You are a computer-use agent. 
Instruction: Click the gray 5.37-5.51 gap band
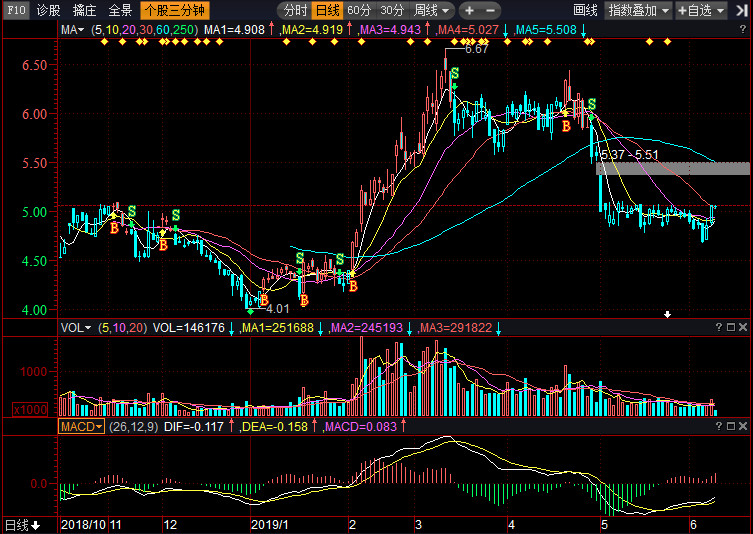(672, 169)
